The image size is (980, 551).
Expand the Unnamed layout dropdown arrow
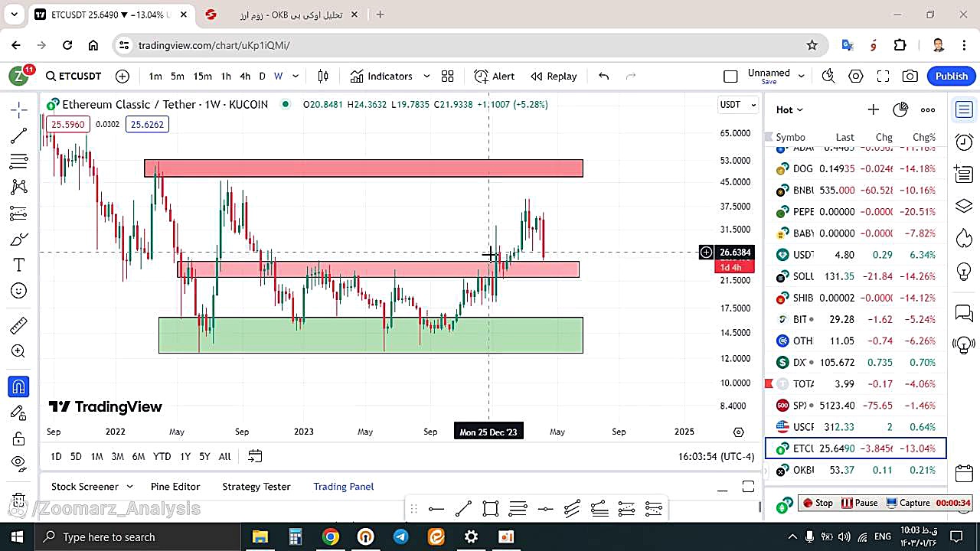[802, 76]
